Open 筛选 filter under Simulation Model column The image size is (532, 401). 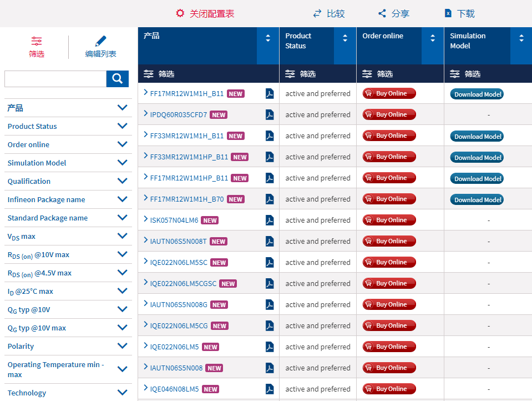pyautogui.click(x=465, y=74)
